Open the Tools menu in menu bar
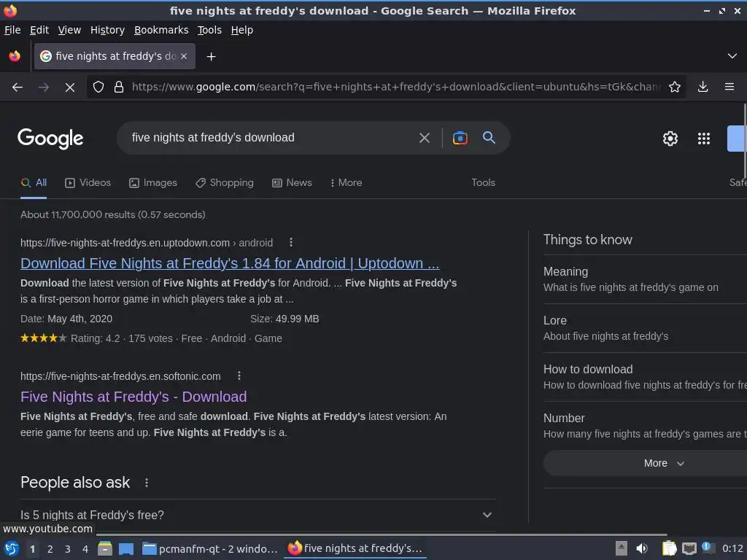The width and height of the screenshot is (747, 560). pos(209,30)
